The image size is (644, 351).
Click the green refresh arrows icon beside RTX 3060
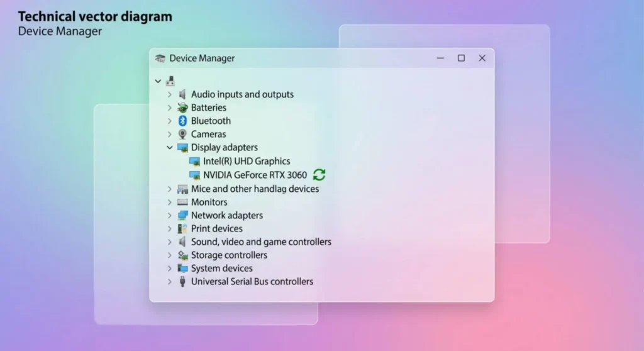pos(319,175)
